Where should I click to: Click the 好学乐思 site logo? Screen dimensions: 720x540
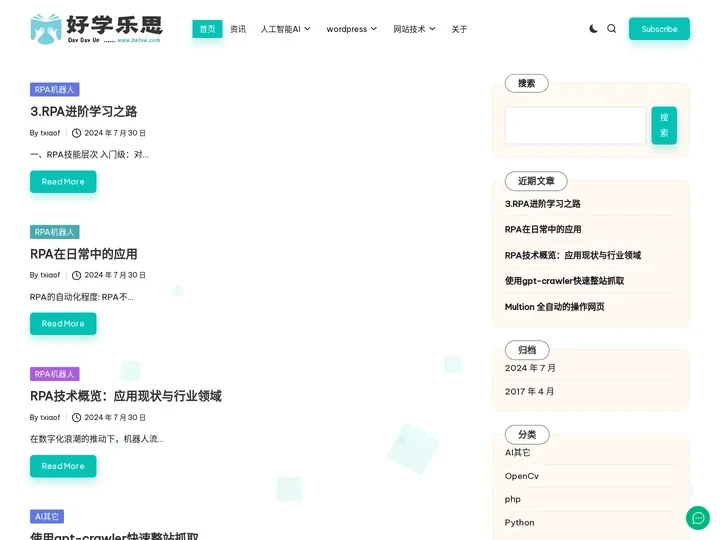(96, 29)
